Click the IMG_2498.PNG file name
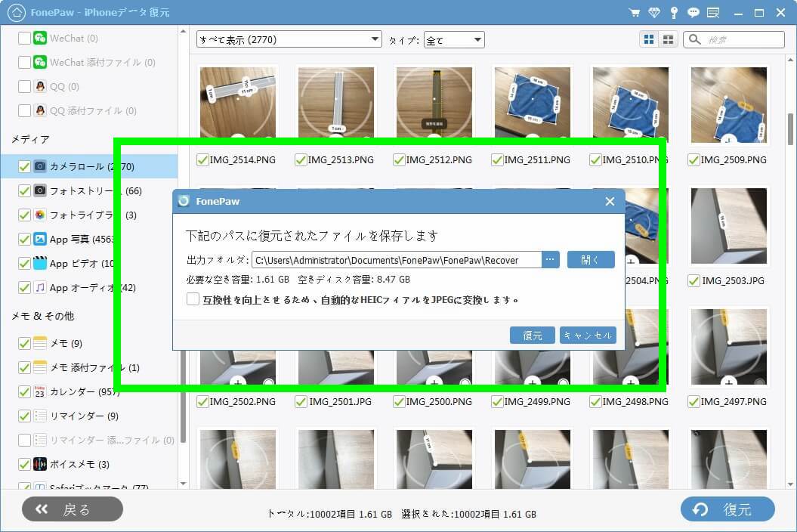The image size is (797, 532). point(635,402)
